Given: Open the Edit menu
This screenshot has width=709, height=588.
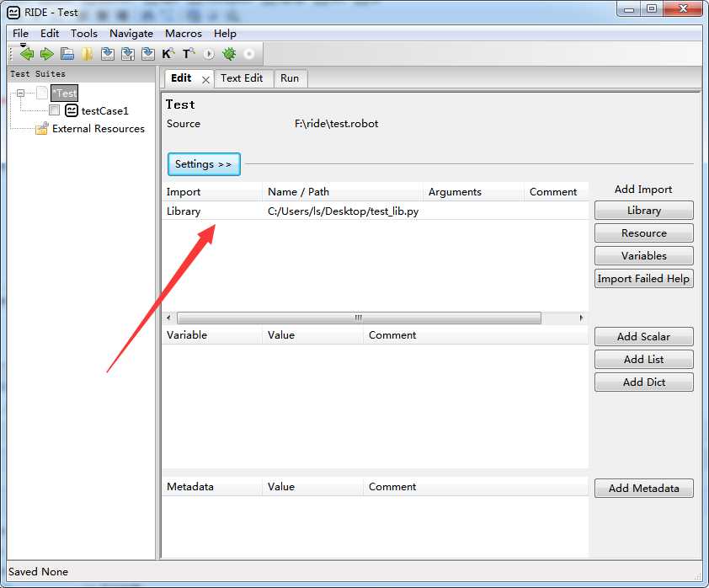Looking at the screenshot, I should click(x=50, y=34).
